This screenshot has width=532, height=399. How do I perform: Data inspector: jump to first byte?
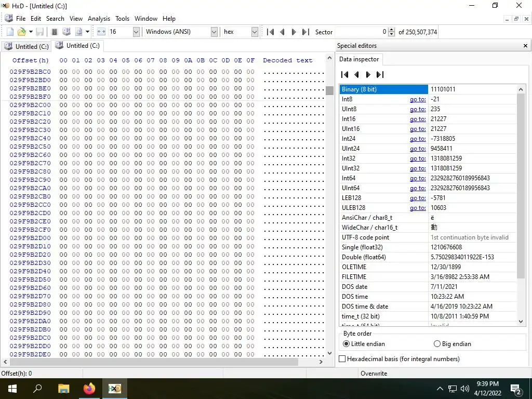345,75
